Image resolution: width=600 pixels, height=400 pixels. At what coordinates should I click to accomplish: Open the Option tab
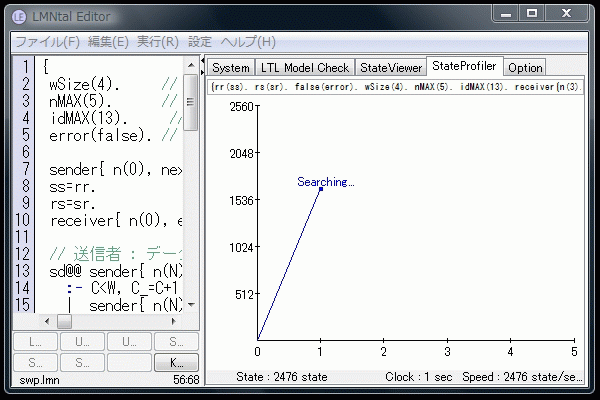(x=524, y=68)
